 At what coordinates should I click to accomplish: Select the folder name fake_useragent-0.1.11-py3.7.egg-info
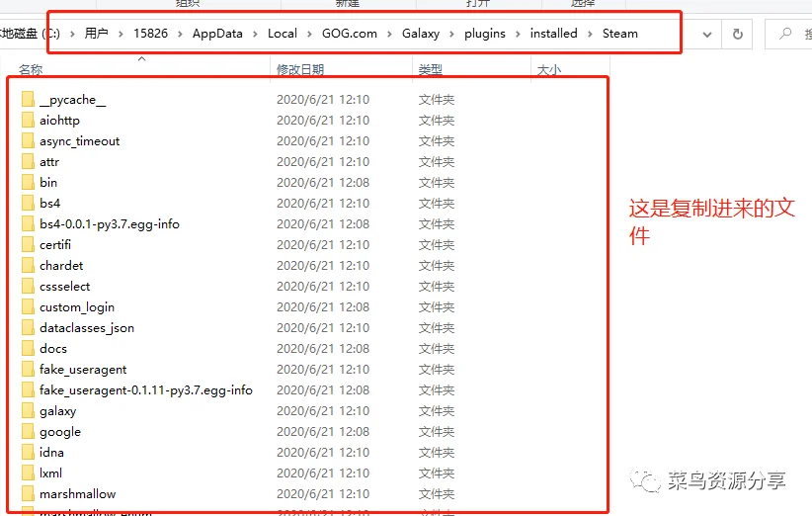(146, 390)
